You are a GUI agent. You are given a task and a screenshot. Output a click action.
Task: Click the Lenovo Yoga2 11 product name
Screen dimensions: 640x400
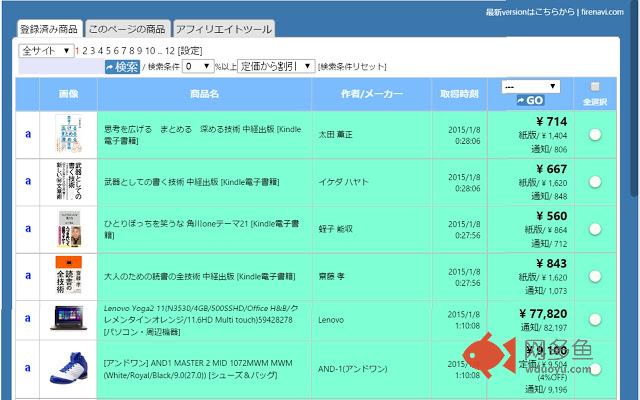pyautogui.click(x=201, y=320)
